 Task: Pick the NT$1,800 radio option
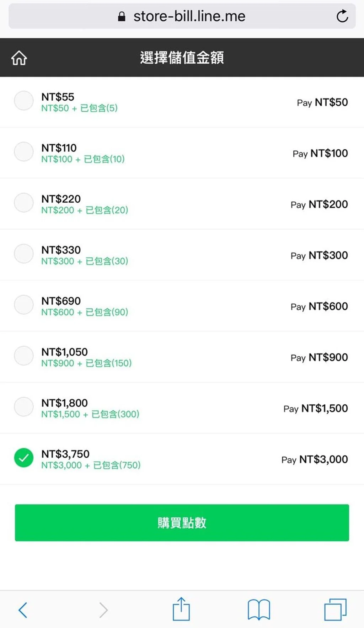click(x=24, y=406)
